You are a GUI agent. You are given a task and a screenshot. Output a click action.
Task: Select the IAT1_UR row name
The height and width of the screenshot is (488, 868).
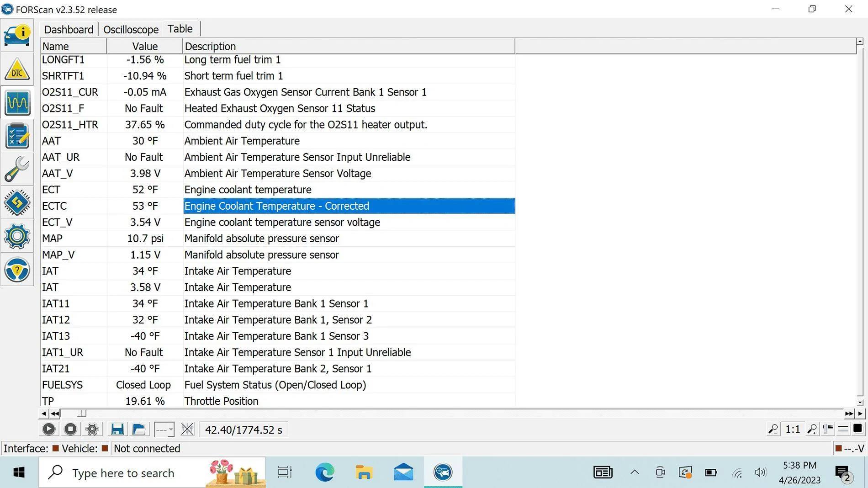point(63,353)
